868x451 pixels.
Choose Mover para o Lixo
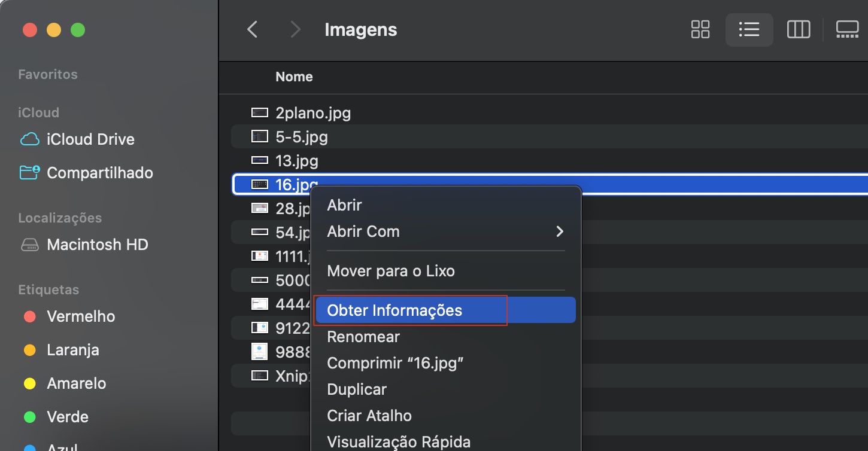point(391,270)
